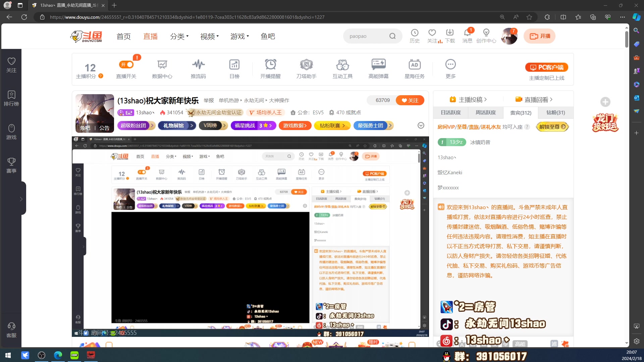Go to 首页 home tab

click(x=123, y=36)
